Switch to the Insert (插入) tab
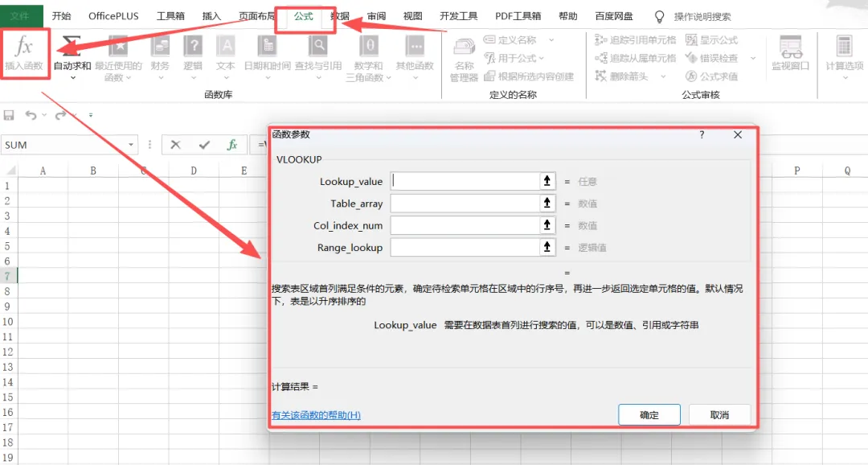The width and height of the screenshot is (868, 465). pos(211,16)
